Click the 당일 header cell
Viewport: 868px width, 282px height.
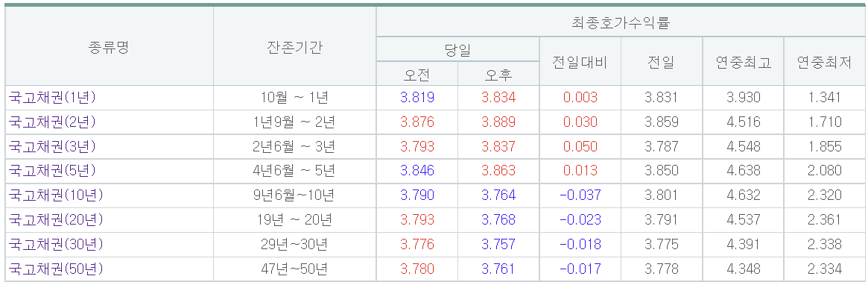tap(457, 48)
